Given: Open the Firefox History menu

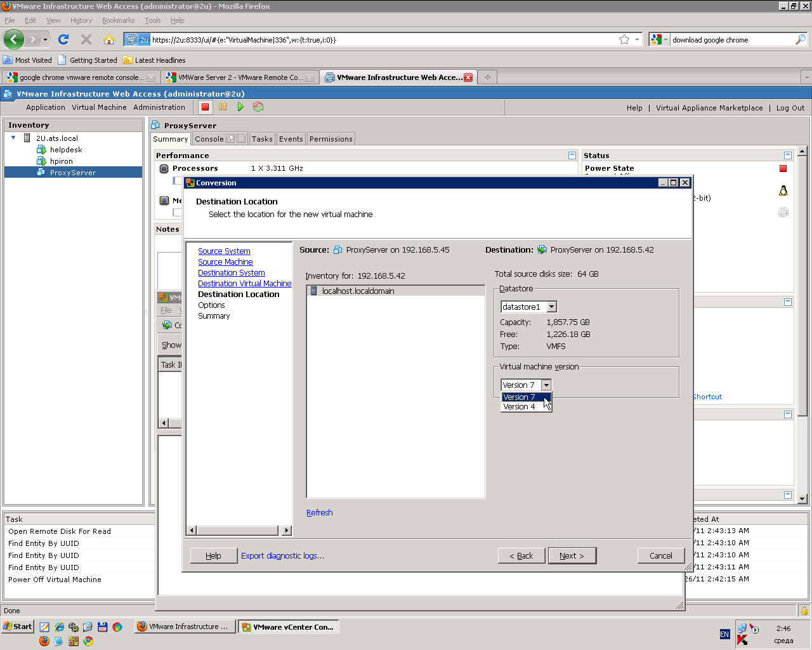Looking at the screenshot, I should (x=81, y=20).
